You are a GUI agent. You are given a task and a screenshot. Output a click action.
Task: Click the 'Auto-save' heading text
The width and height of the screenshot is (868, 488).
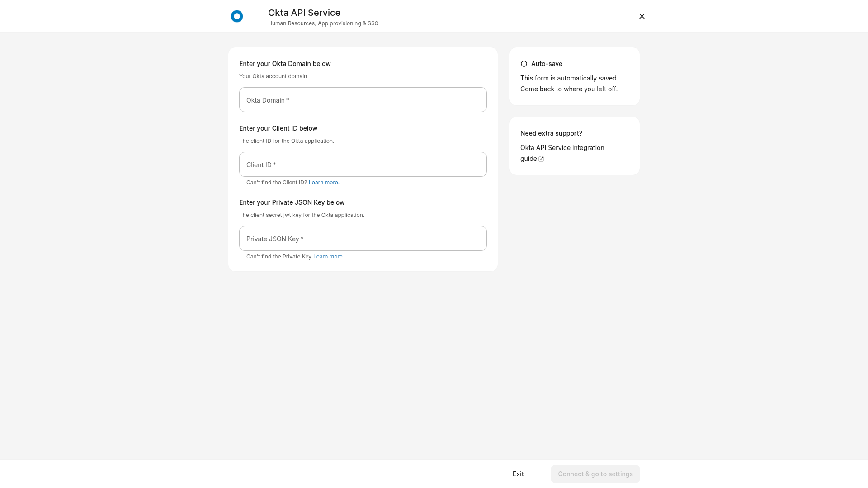pos(547,64)
